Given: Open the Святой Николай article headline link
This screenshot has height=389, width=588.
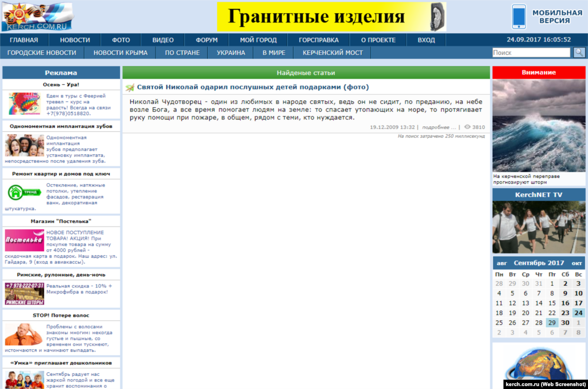Looking at the screenshot, I should point(253,87).
